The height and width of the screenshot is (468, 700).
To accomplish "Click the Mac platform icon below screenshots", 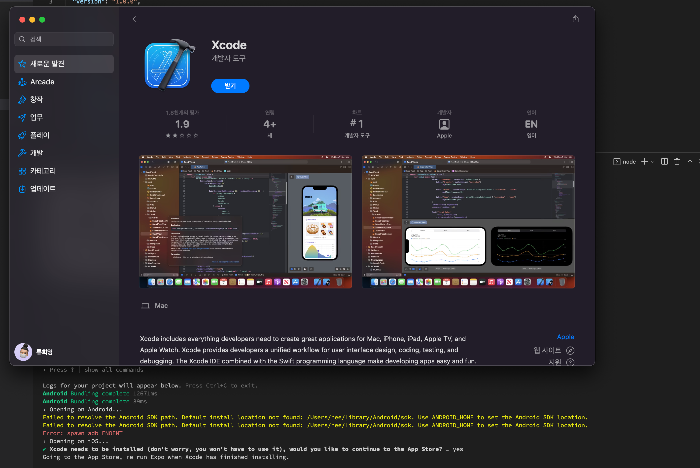I will click(x=145, y=305).
